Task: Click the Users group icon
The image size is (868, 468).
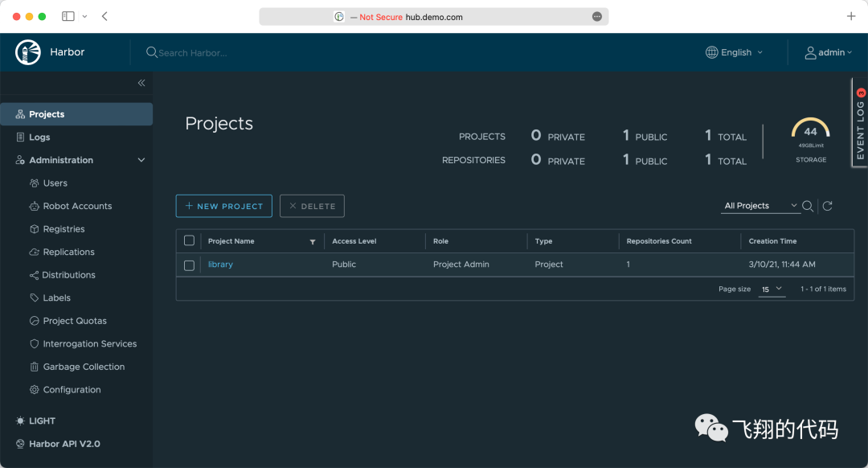Action: point(35,183)
